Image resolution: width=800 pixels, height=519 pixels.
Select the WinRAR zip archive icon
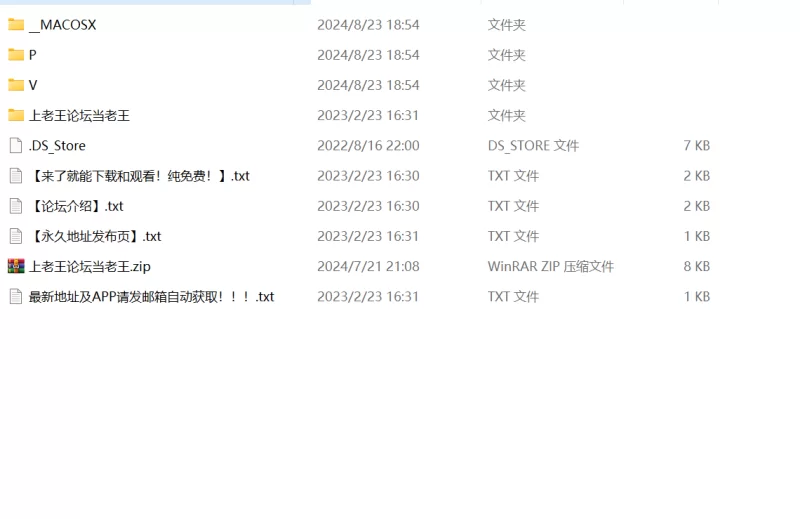[x=16, y=266]
